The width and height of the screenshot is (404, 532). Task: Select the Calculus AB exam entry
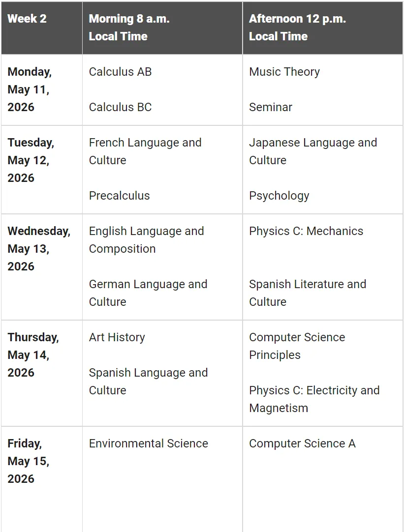click(120, 72)
